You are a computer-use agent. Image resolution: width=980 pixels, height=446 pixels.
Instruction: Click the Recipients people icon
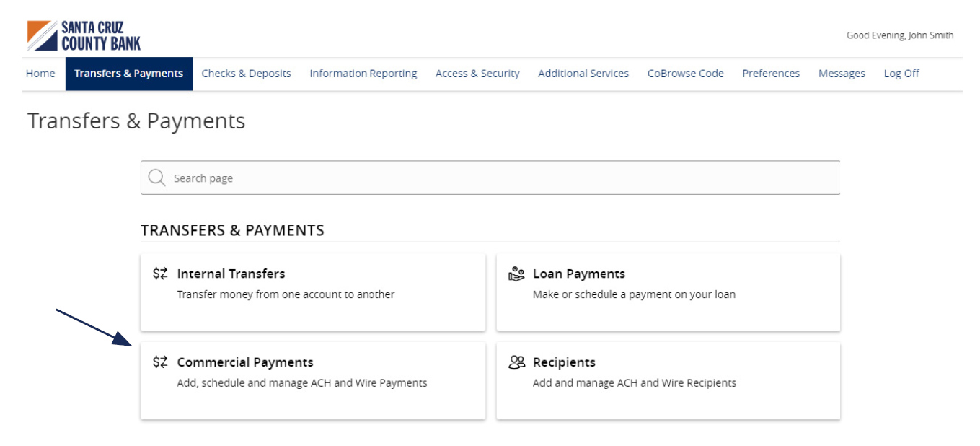(x=515, y=362)
